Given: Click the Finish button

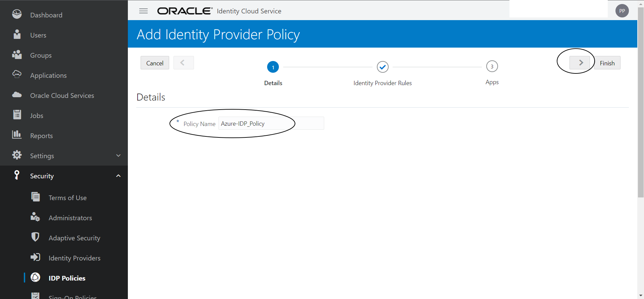Looking at the screenshot, I should tap(607, 63).
